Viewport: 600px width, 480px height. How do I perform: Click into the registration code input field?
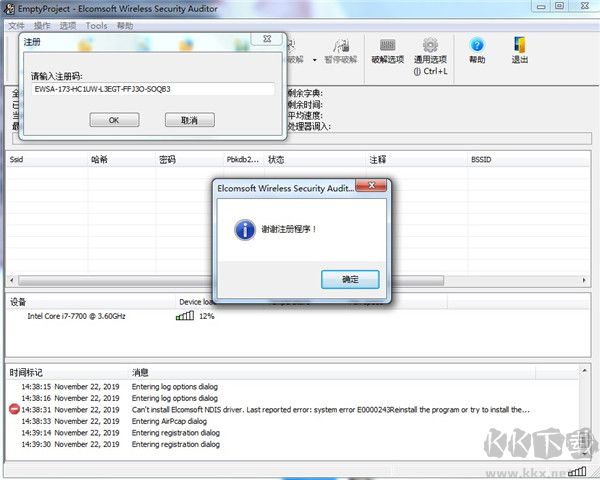(153, 89)
